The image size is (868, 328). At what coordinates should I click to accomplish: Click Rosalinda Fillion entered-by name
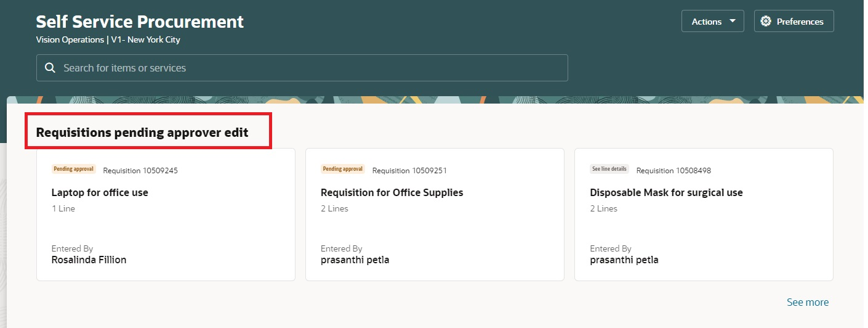coord(89,260)
